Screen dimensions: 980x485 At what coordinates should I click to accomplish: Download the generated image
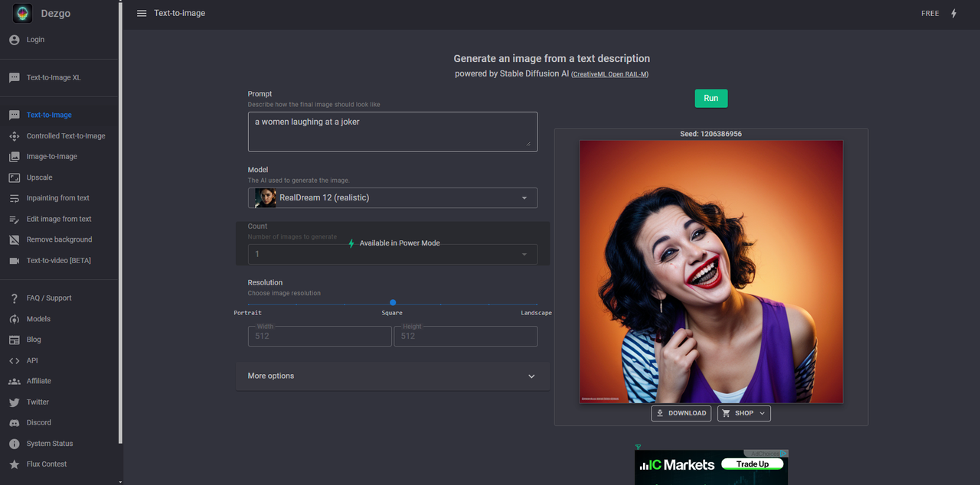pyautogui.click(x=681, y=413)
